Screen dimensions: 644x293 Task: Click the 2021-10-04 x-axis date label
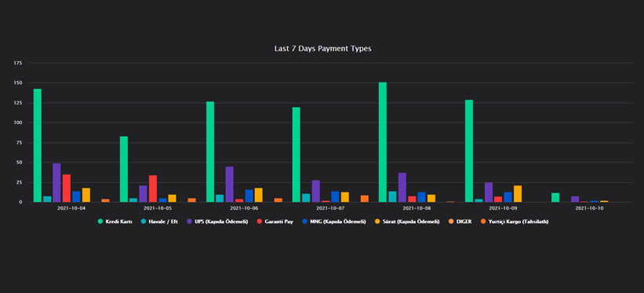pos(72,209)
